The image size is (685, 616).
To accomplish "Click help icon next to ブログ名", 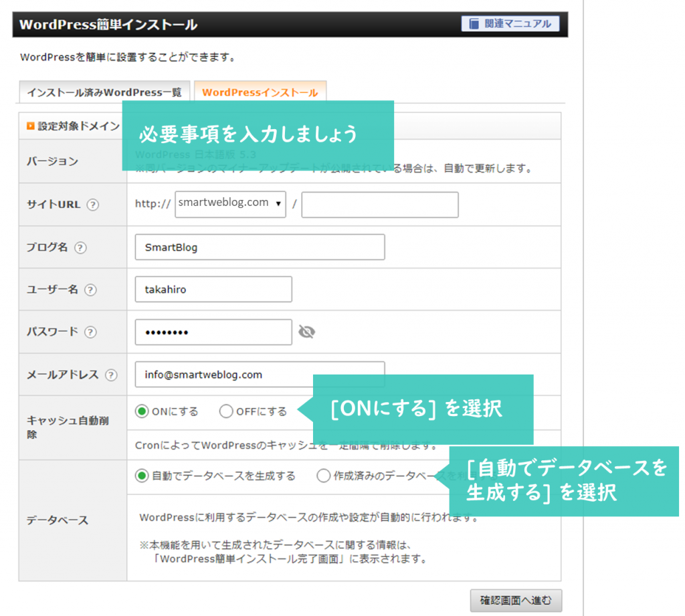I will (x=80, y=247).
